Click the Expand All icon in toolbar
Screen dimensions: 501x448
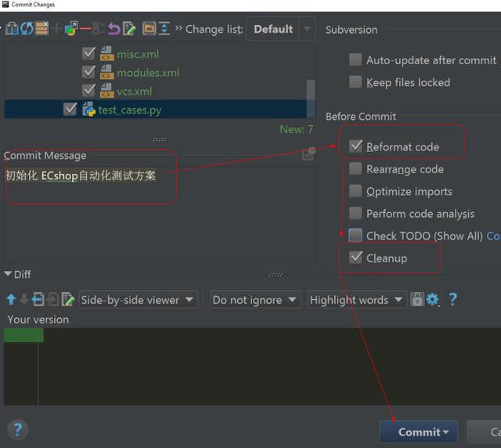point(164,29)
